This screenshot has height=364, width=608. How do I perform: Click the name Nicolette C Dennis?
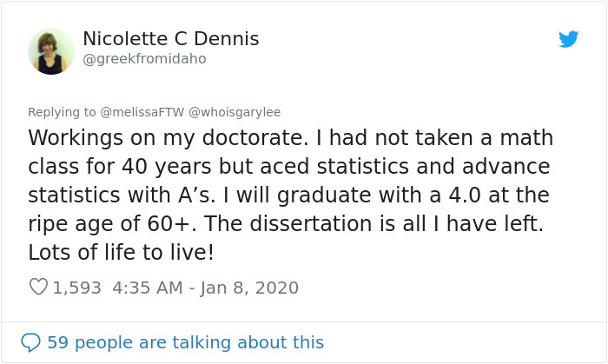pos(170,39)
